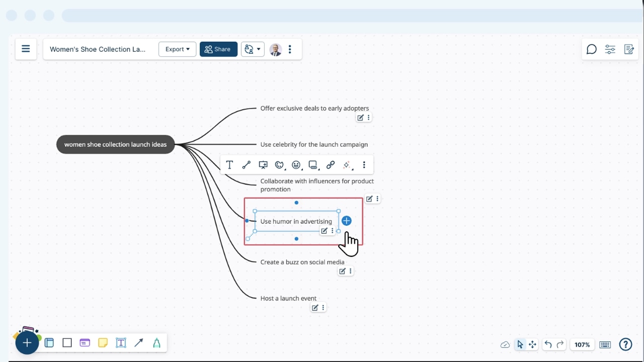This screenshot has width=644, height=362.
Task: Open the notes panel icon
Action: [629, 49]
